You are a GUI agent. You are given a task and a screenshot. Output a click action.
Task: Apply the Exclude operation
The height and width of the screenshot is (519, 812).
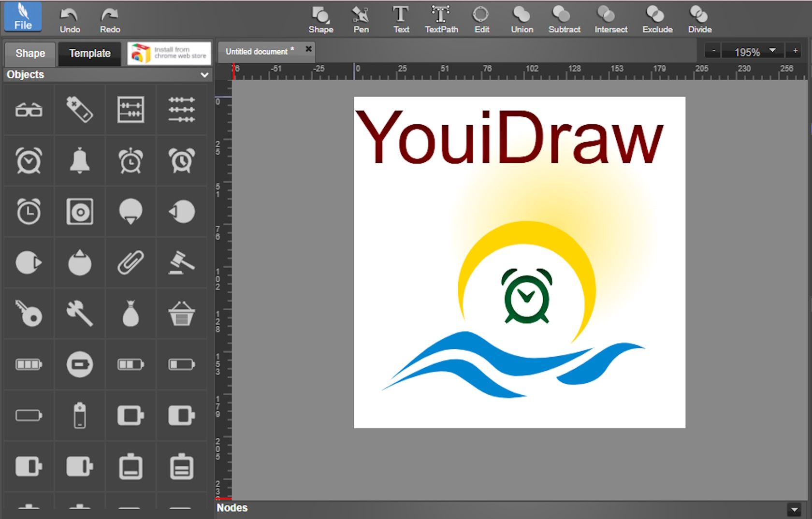(657, 18)
